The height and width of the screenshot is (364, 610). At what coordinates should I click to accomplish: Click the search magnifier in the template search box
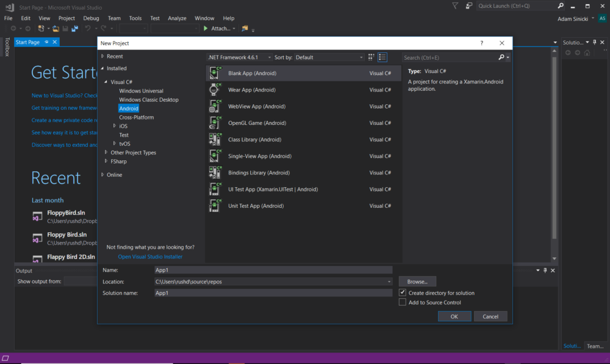click(x=501, y=57)
